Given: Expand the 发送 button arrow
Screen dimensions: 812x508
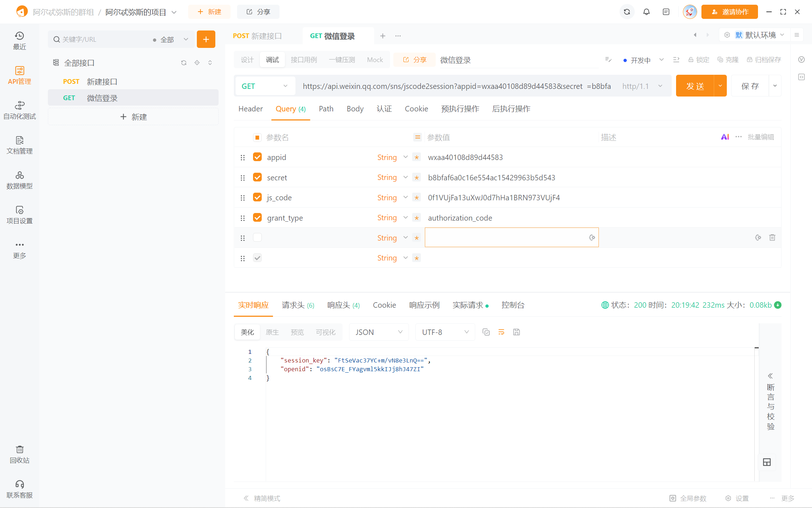Looking at the screenshot, I should tap(720, 86).
